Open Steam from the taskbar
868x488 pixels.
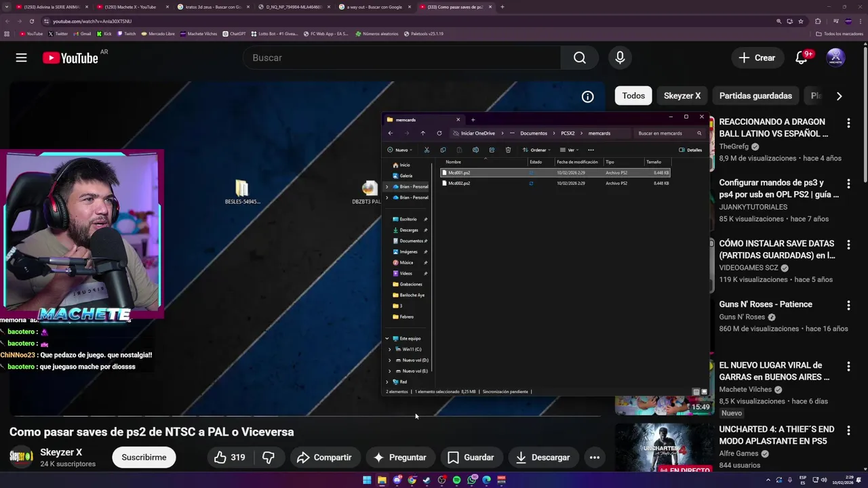(427, 480)
